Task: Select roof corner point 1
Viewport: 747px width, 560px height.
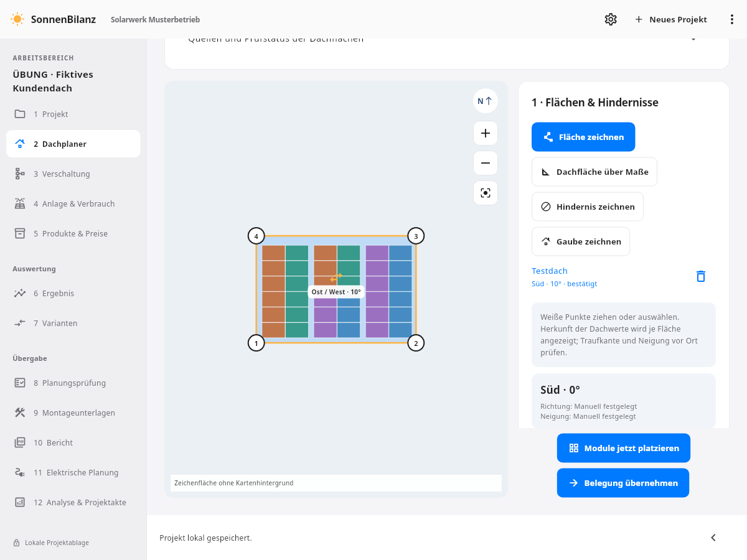Action: (256, 343)
